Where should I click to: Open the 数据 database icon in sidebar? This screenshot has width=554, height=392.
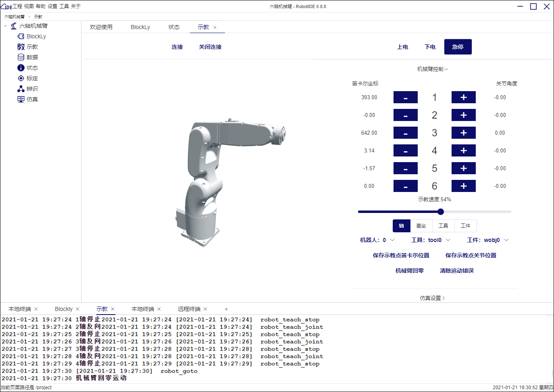coord(21,57)
